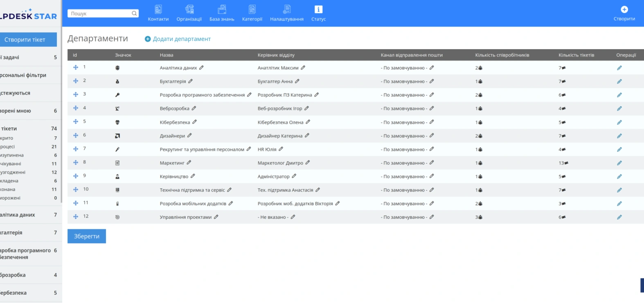The height and width of the screenshot is (303, 644).
Task: Select the задачі sidebar item
Action: [29, 57]
